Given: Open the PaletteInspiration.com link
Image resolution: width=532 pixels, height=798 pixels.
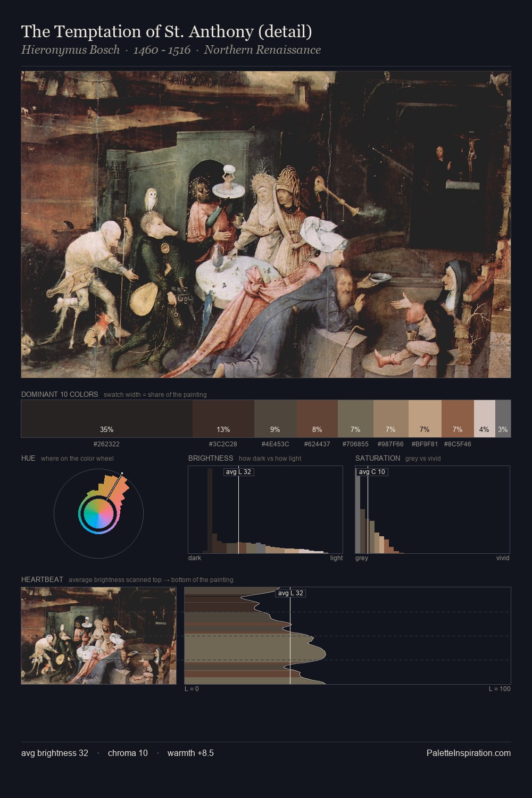Looking at the screenshot, I should click(469, 753).
